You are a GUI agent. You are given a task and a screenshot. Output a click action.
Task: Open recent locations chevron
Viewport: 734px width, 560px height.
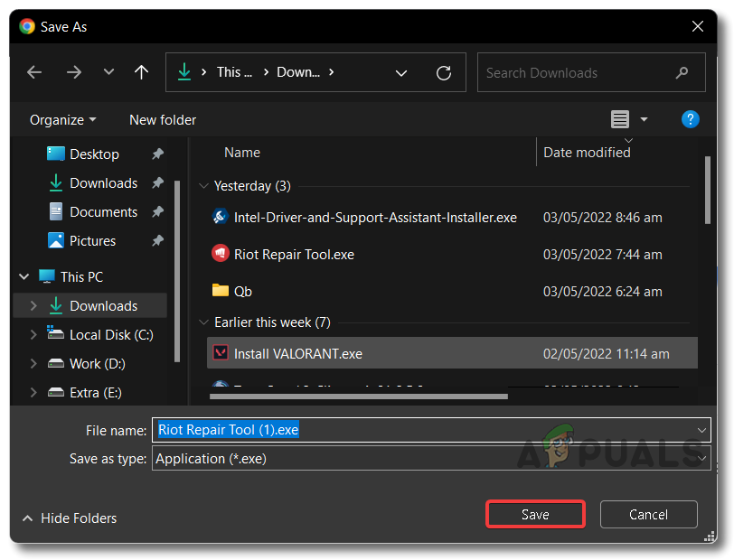pyautogui.click(x=108, y=72)
